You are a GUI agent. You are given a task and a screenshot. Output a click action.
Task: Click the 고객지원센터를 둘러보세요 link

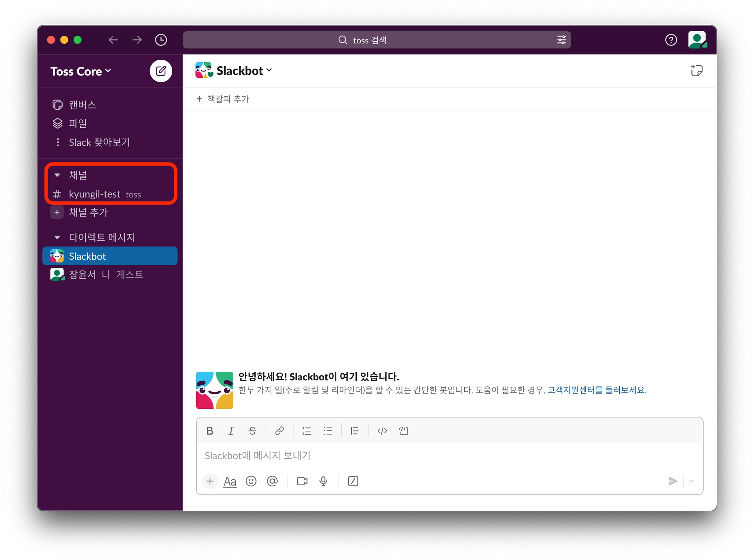tap(596, 390)
